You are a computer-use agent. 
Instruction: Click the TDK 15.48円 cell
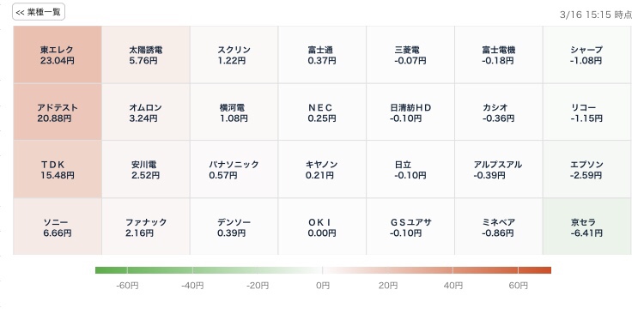[x=58, y=170]
